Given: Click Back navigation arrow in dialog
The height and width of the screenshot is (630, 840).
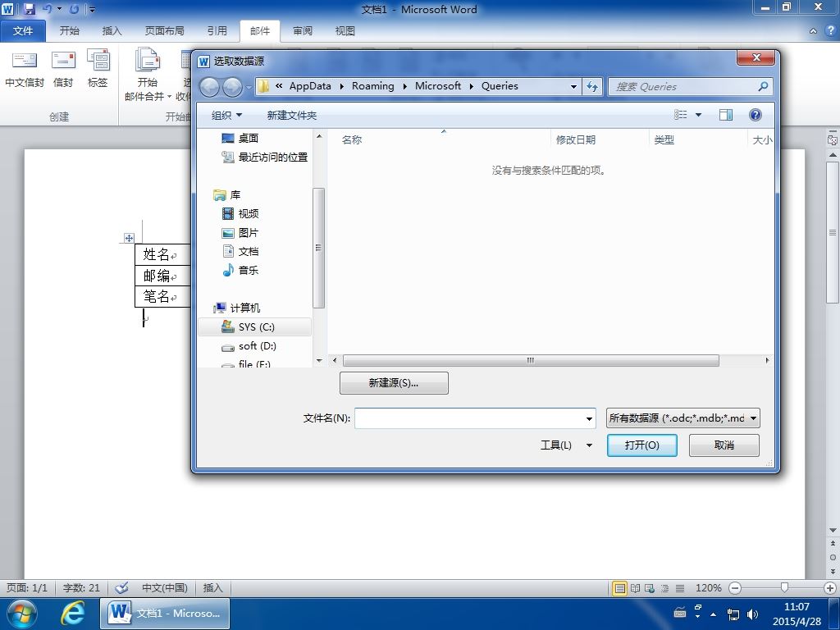Looking at the screenshot, I should (209, 87).
